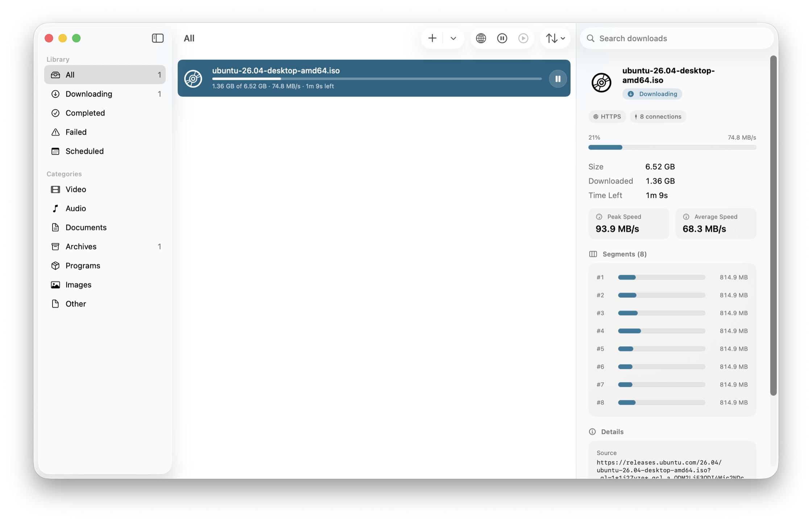Select the Archives category

(105, 247)
